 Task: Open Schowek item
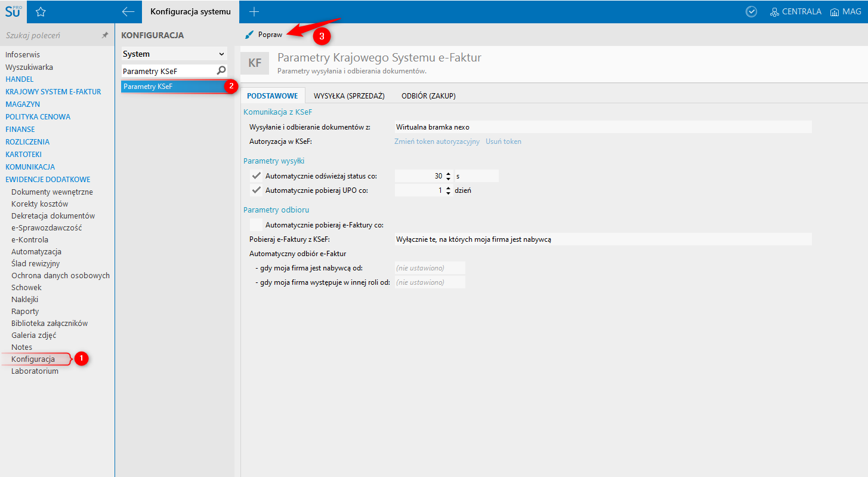(26, 287)
